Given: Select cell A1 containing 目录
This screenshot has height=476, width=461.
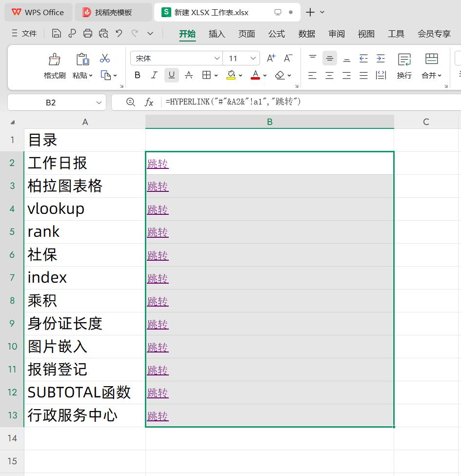Looking at the screenshot, I should pos(85,140).
